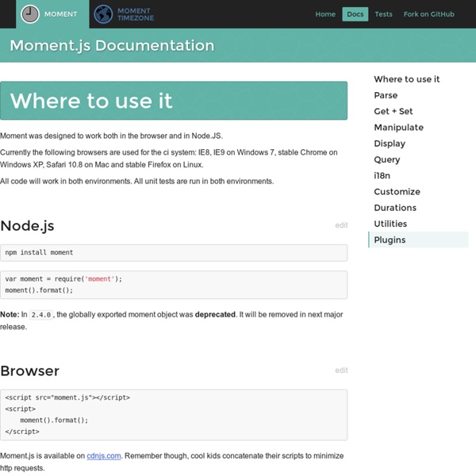Click the Where to use it banner heading
The image size is (476, 476).
pos(91,101)
